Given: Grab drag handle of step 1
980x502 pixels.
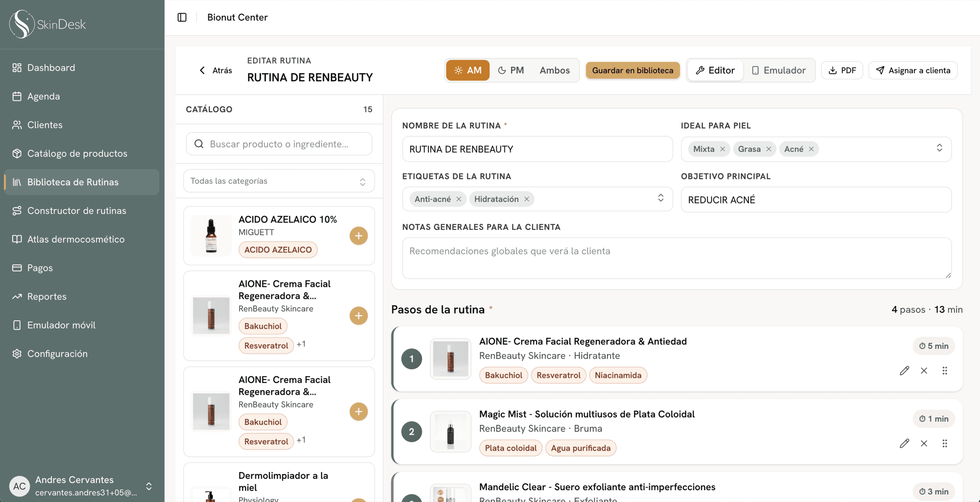Looking at the screenshot, I should pyautogui.click(x=945, y=371).
